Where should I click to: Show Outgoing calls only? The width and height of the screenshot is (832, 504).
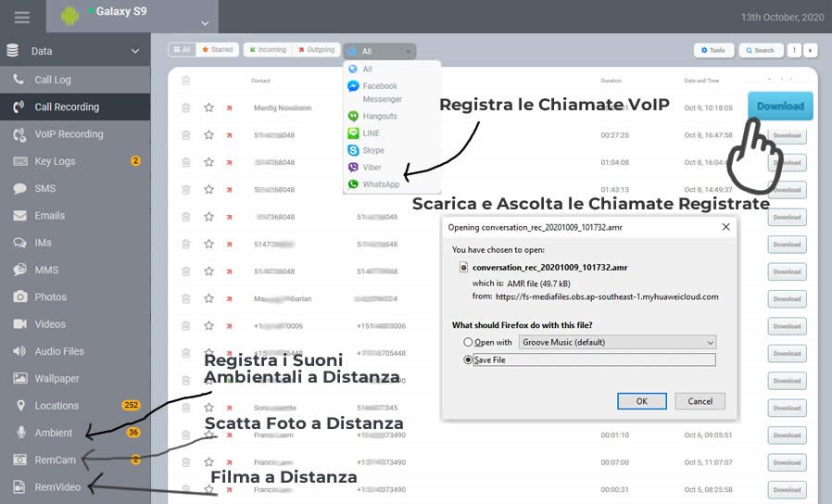pos(316,50)
